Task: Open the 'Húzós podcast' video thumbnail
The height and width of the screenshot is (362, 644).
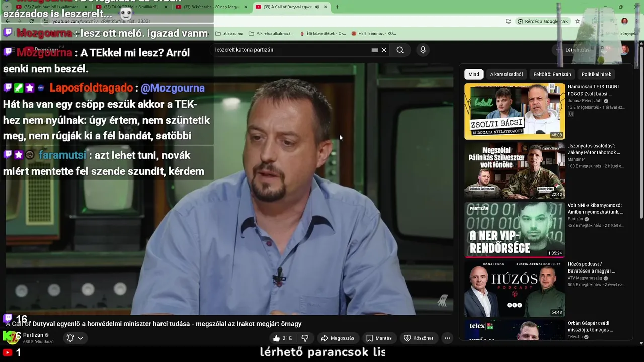Action: [514, 288]
